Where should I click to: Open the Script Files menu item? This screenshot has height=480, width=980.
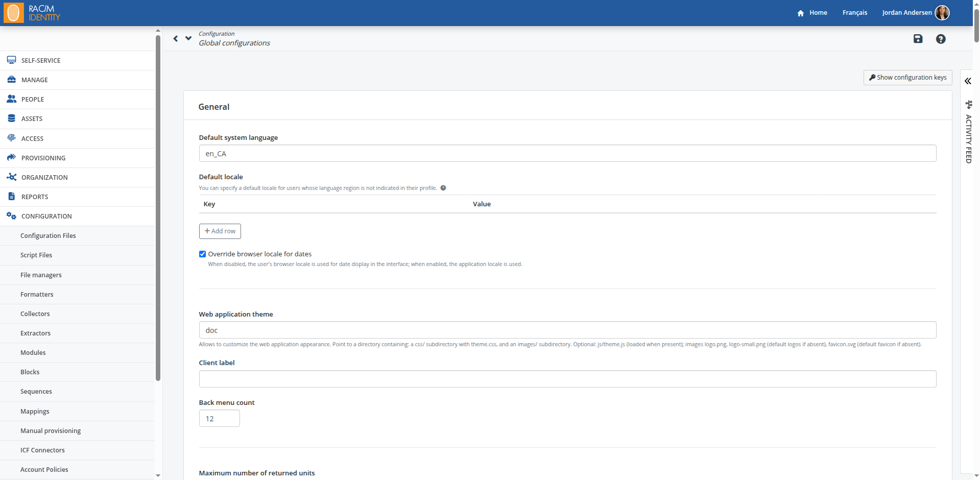[x=36, y=255]
